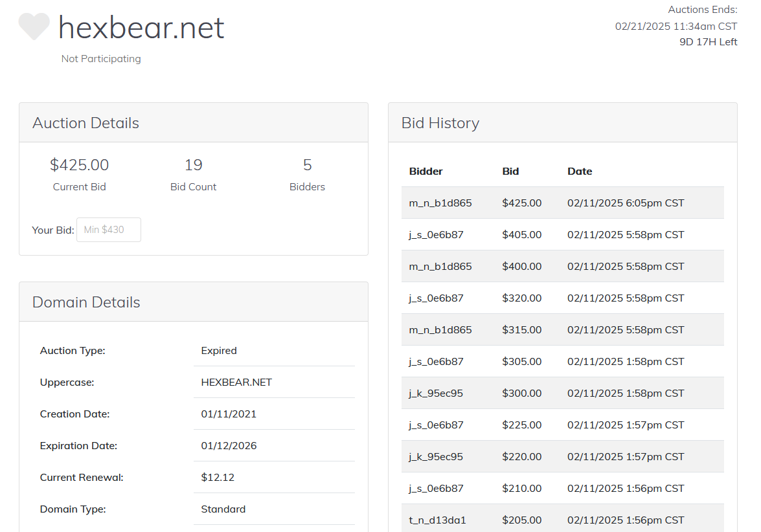Click bidder j_s_0e6b87 in the $405.00 row
Viewport: 761px width, 532px height.
[436, 235]
